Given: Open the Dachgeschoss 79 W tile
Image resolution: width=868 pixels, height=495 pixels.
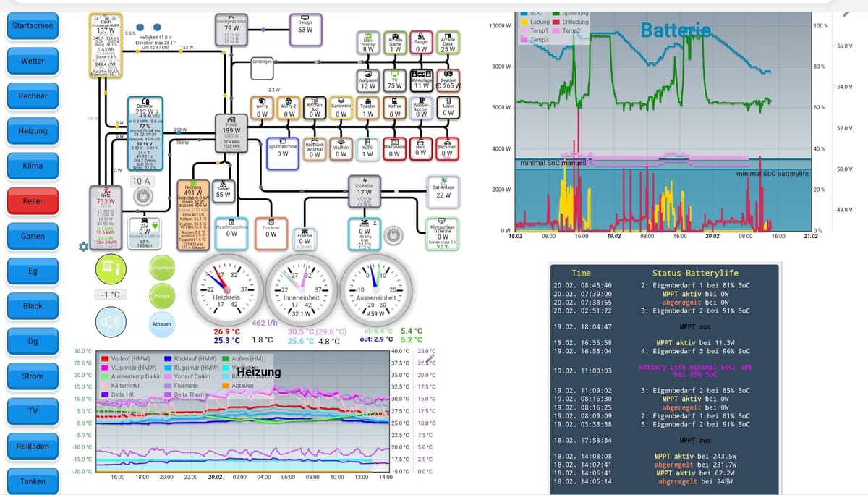Looking at the screenshot, I should coord(231,30).
